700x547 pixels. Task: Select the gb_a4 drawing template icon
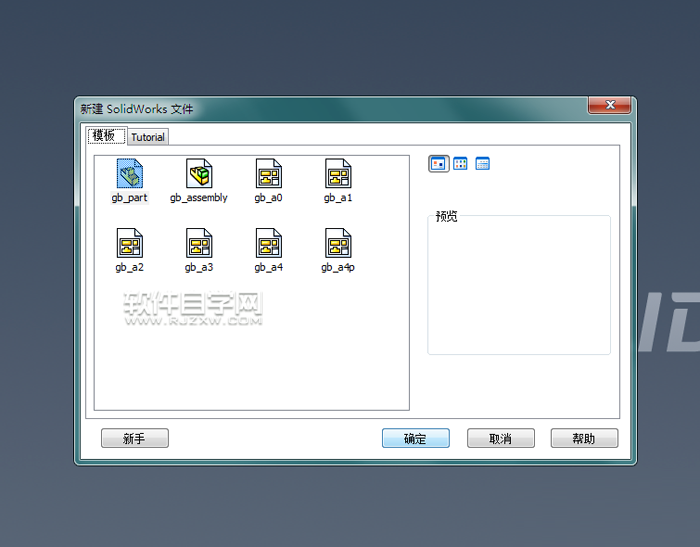[x=269, y=243]
